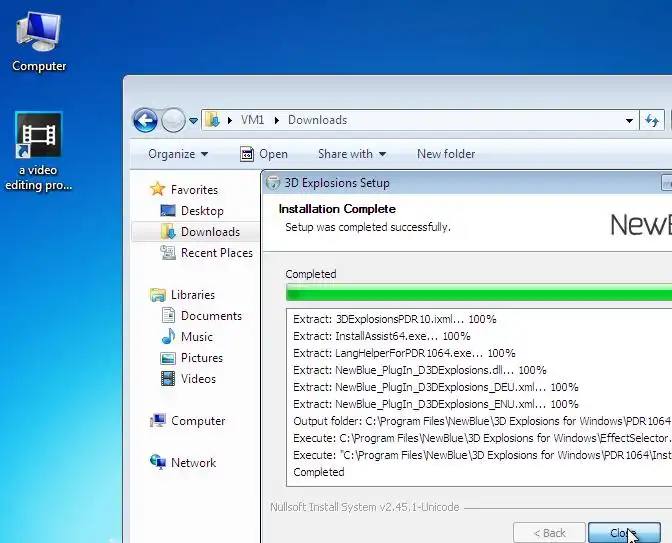Image resolution: width=672 pixels, height=543 pixels.
Task: Click the Downloads folder icon in sidebar
Action: point(168,231)
